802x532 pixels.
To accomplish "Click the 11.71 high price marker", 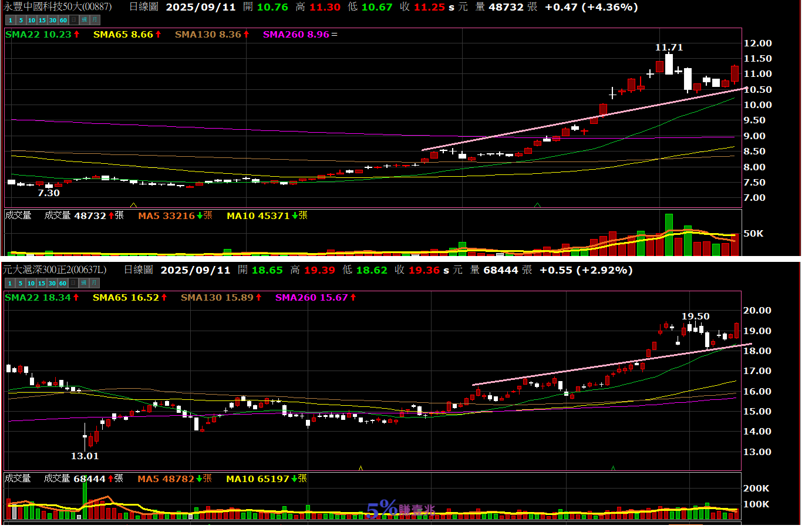I will 669,48.
